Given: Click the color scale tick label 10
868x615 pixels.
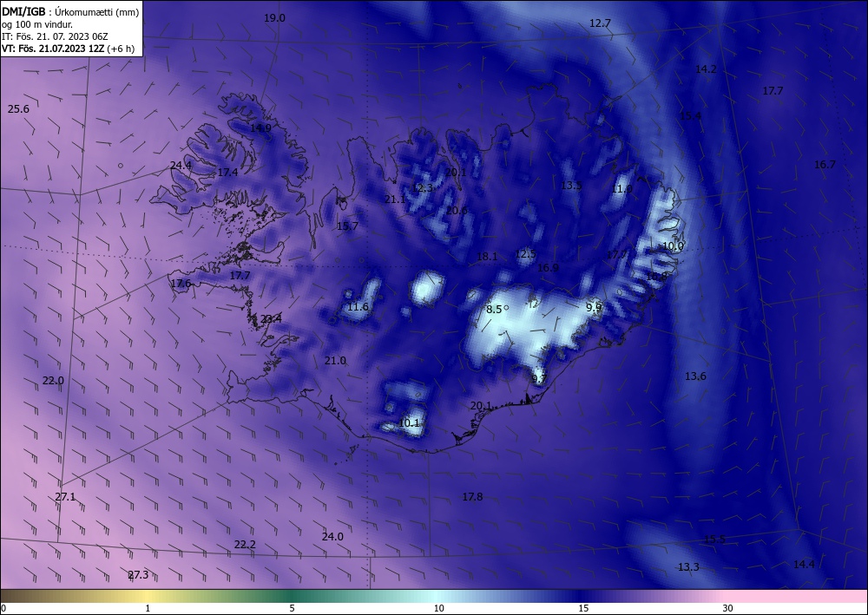Looking at the screenshot, I should pos(438,609).
